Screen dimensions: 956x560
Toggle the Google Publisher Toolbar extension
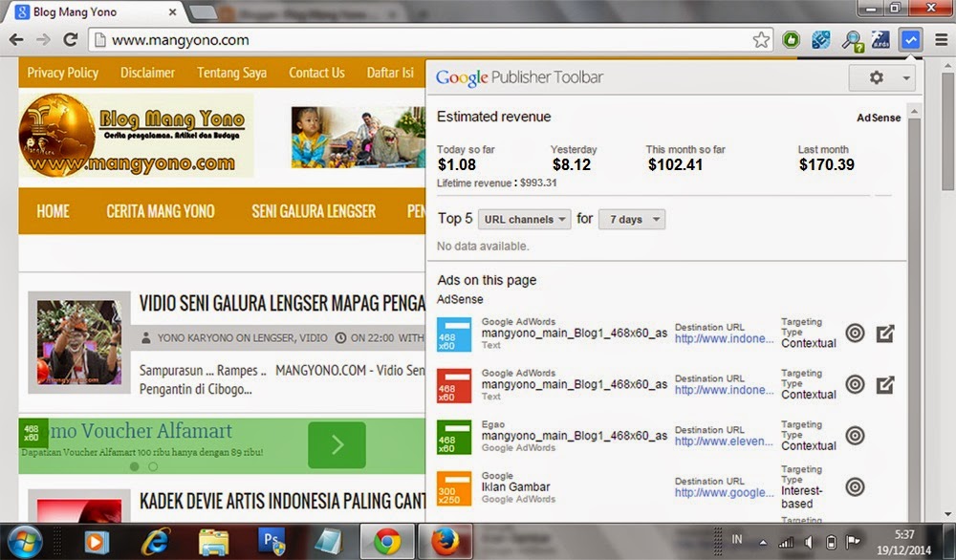click(x=910, y=40)
